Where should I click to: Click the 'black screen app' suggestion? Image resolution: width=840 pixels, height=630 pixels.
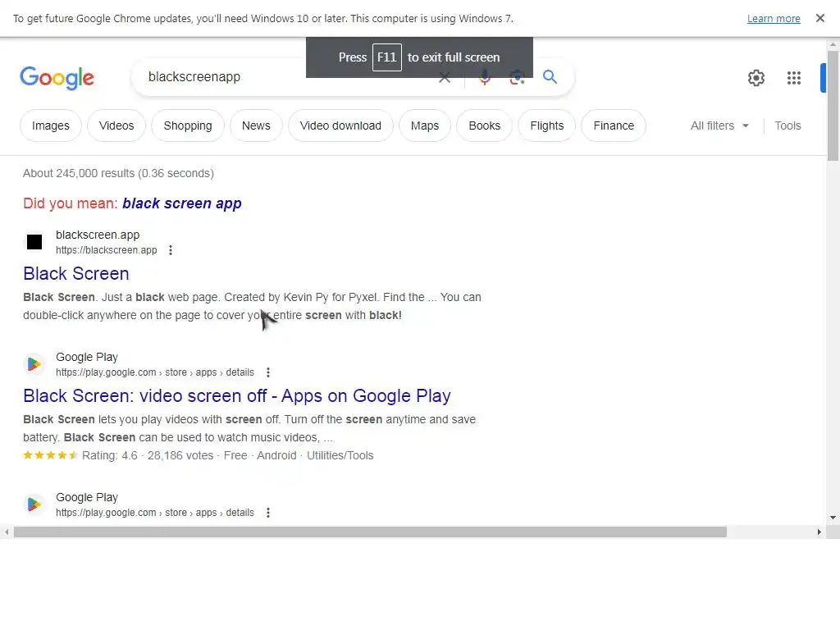click(x=182, y=203)
